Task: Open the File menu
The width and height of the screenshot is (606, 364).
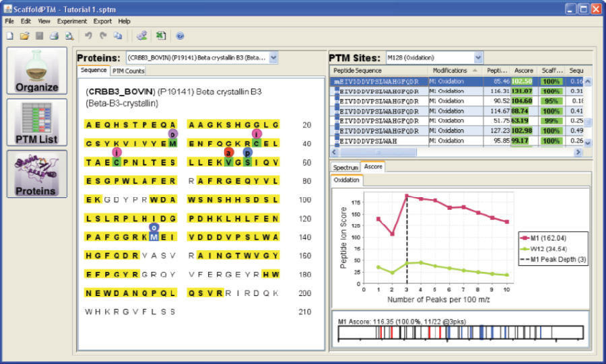Action: (x=9, y=22)
